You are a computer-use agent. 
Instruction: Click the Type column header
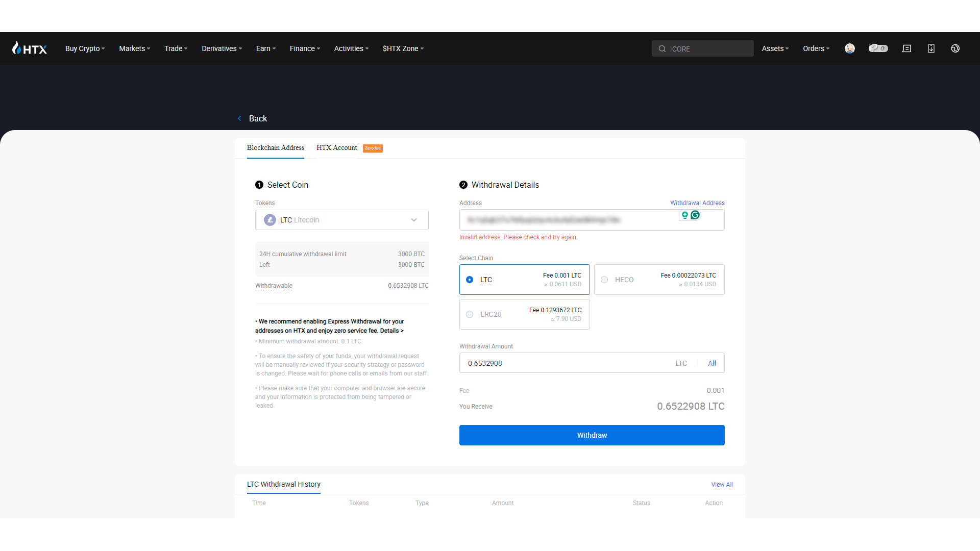click(x=422, y=503)
